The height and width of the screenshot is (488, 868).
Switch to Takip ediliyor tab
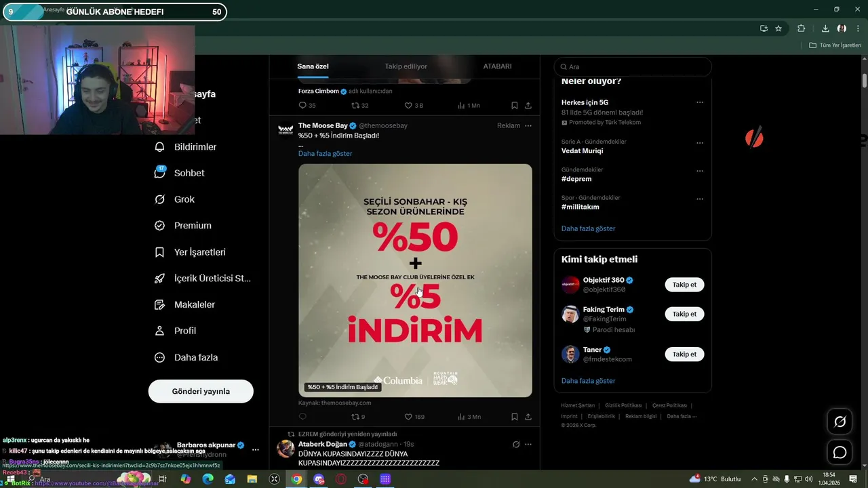(x=406, y=66)
